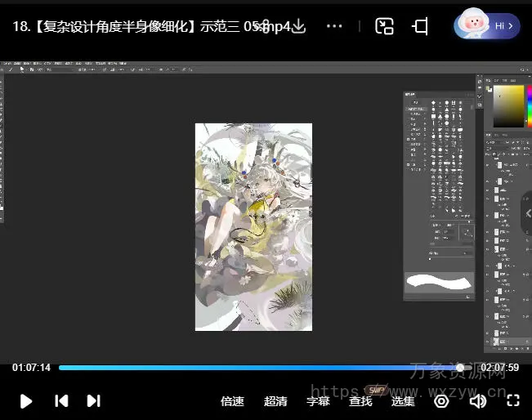532x420 pixels.
Task: Click the square window-mode icon at top
Action: 420,26
